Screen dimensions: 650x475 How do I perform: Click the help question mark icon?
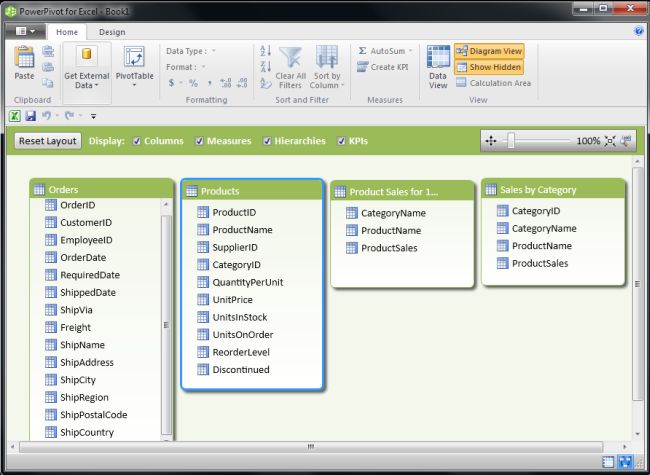pyautogui.click(x=638, y=31)
